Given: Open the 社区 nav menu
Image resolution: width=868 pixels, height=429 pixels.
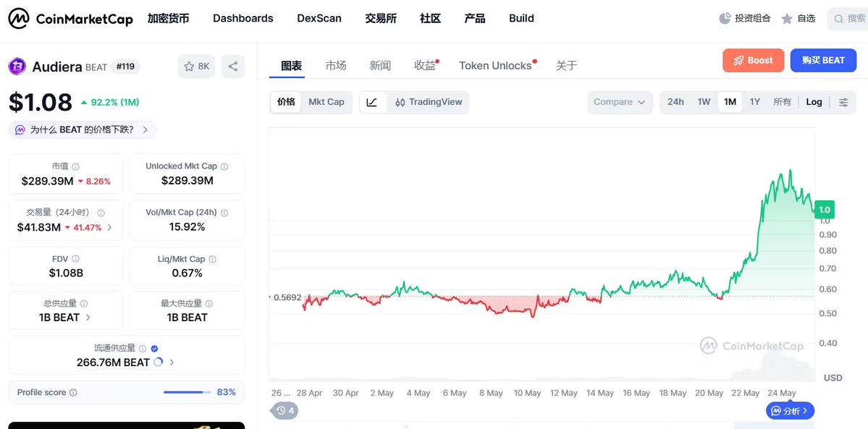Looking at the screenshot, I should coord(431,18).
